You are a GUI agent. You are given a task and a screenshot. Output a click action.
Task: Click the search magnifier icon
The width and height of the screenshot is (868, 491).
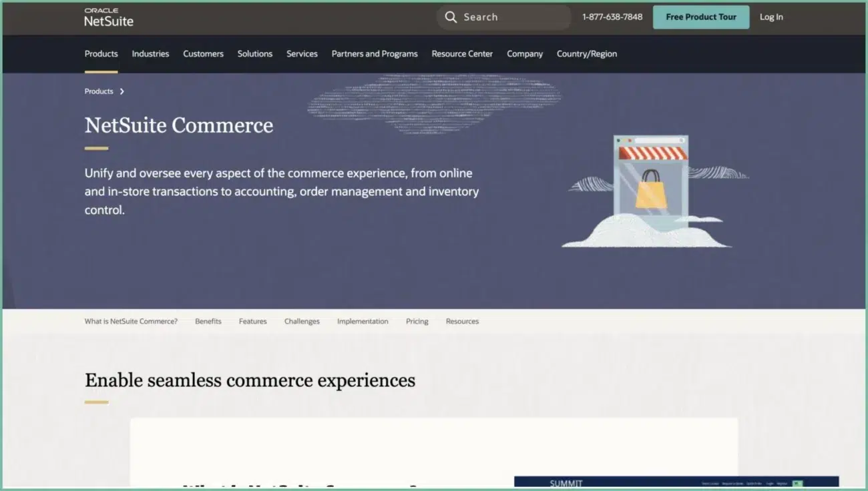(451, 17)
